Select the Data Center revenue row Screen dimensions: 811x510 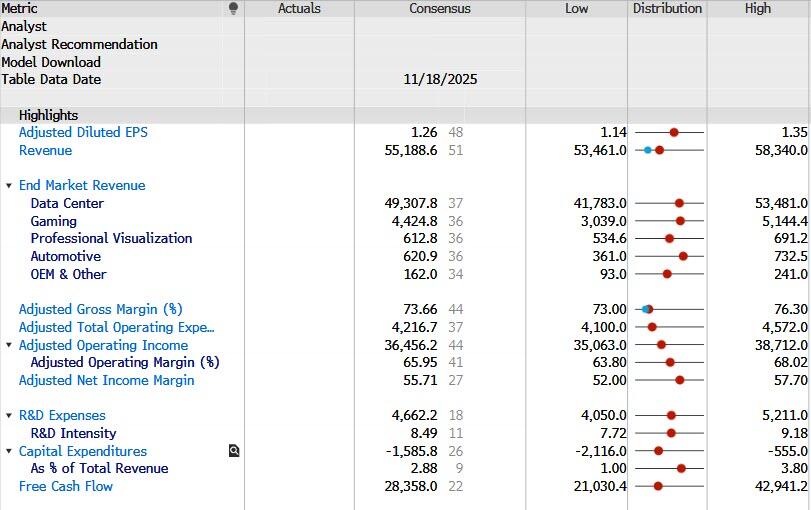click(x=67, y=204)
